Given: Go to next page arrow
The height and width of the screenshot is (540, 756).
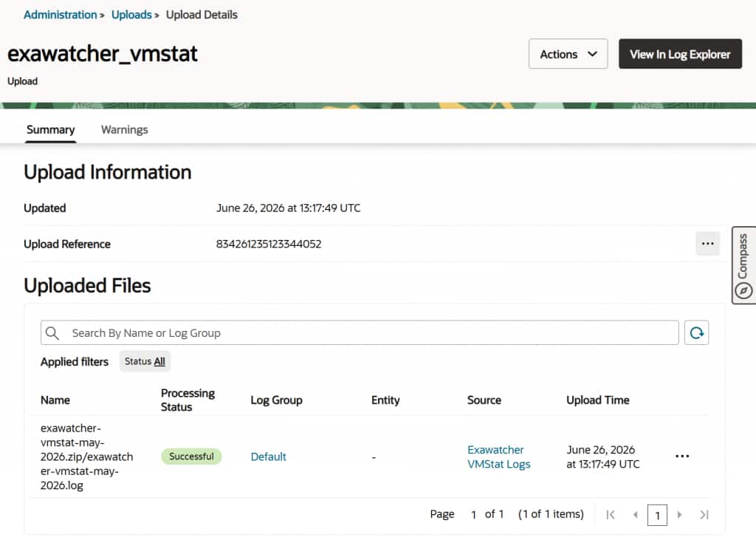Looking at the screenshot, I should 679,514.
